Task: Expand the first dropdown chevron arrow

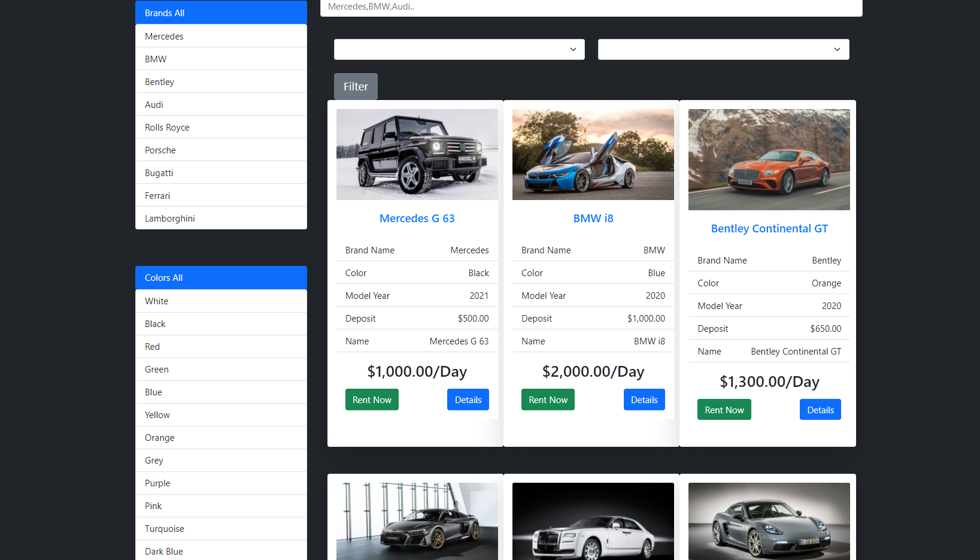Action: (x=573, y=49)
